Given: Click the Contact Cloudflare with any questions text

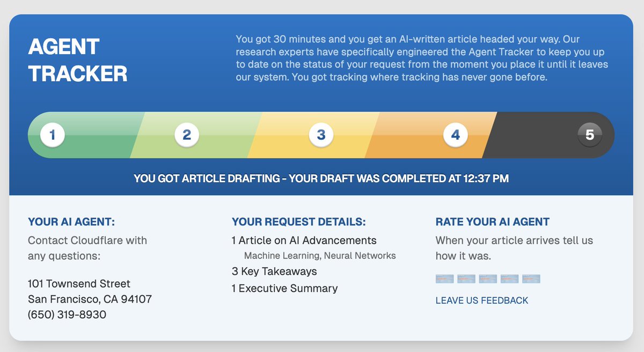Looking at the screenshot, I should point(87,248).
